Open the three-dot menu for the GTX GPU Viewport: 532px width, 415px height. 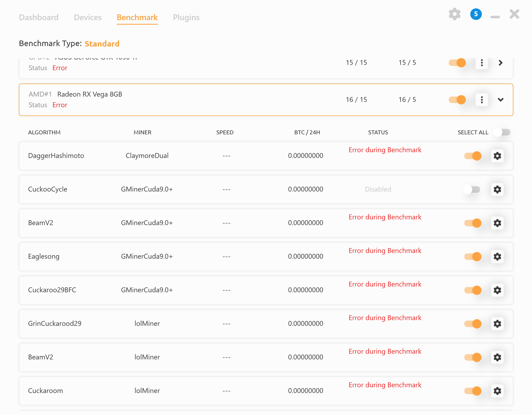click(x=482, y=63)
